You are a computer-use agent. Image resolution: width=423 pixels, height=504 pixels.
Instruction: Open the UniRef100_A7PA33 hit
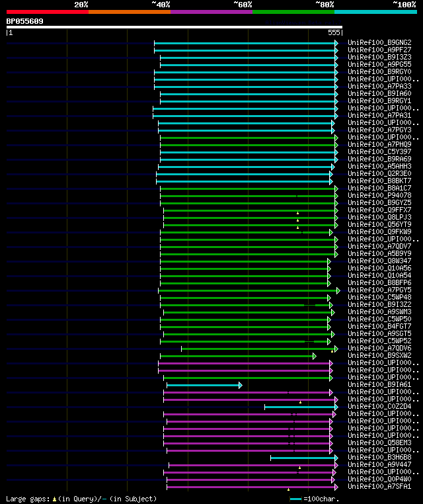pos(379,86)
